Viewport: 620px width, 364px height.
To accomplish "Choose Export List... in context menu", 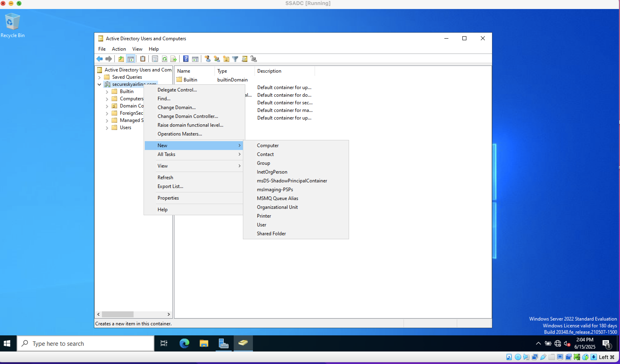I will (194, 186).
